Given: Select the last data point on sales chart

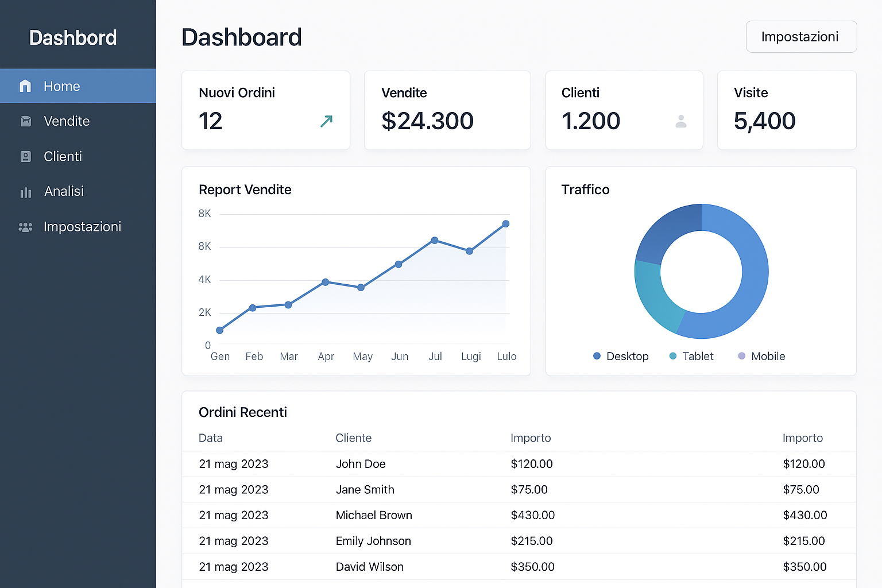Looking at the screenshot, I should (x=506, y=224).
